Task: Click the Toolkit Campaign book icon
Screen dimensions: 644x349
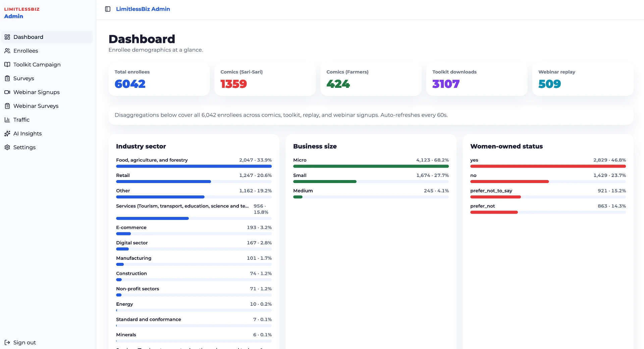Action: coord(7,64)
